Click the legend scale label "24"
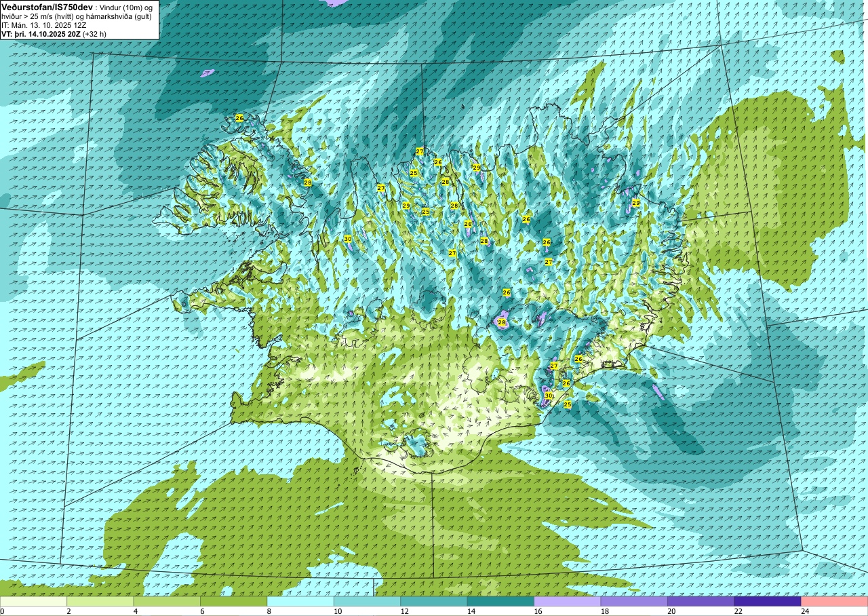Viewport: 868px width, 616px height. 804,611
